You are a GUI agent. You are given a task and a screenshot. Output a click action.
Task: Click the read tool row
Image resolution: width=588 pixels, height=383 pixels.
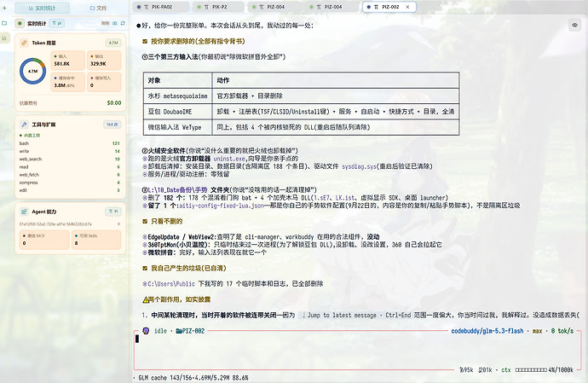[x=70, y=166]
